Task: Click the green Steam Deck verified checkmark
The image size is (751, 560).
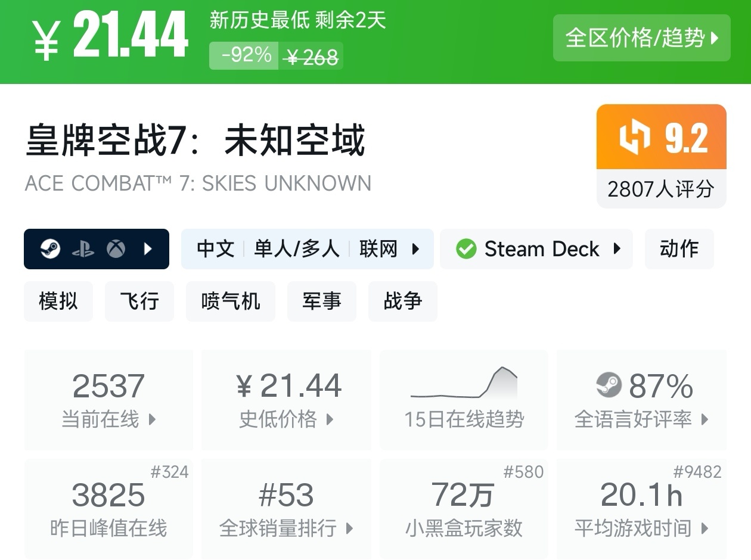Action: (x=466, y=249)
